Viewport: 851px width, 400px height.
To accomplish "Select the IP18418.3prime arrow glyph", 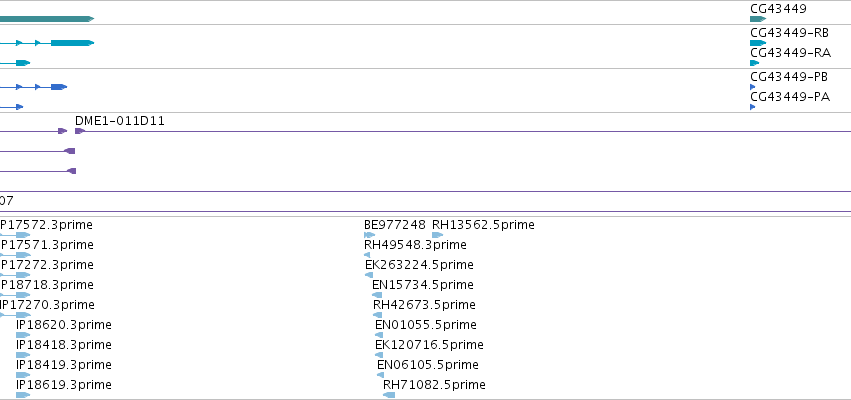I will coord(23,355).
